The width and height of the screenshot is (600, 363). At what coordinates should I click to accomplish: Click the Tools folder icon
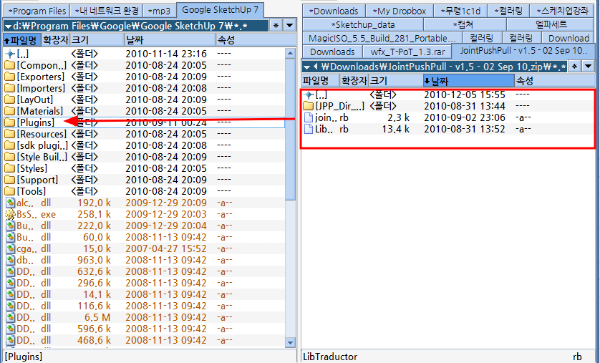(x=10, y=191)
